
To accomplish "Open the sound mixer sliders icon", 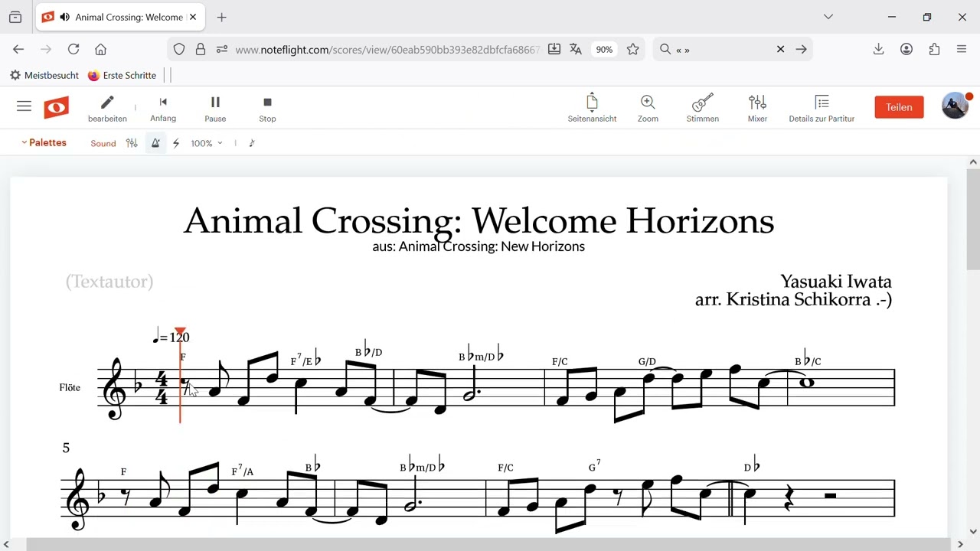I will tap(132, 143).
